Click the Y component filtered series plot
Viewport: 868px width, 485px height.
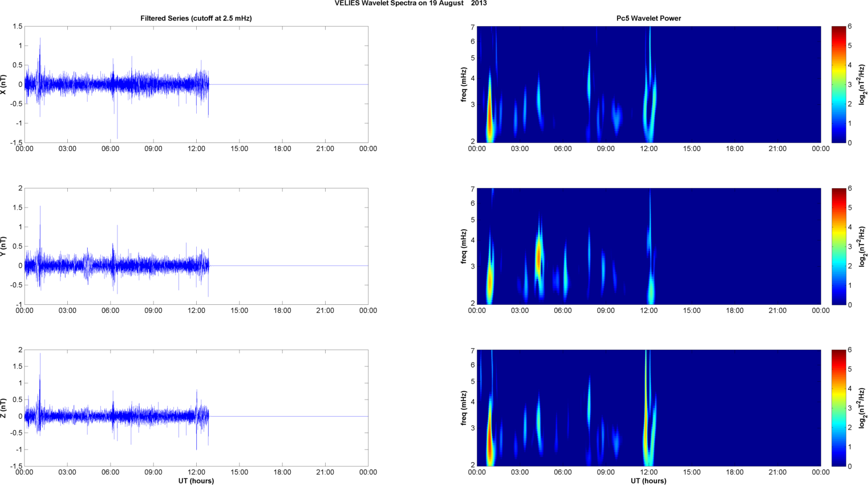point(196,246)
